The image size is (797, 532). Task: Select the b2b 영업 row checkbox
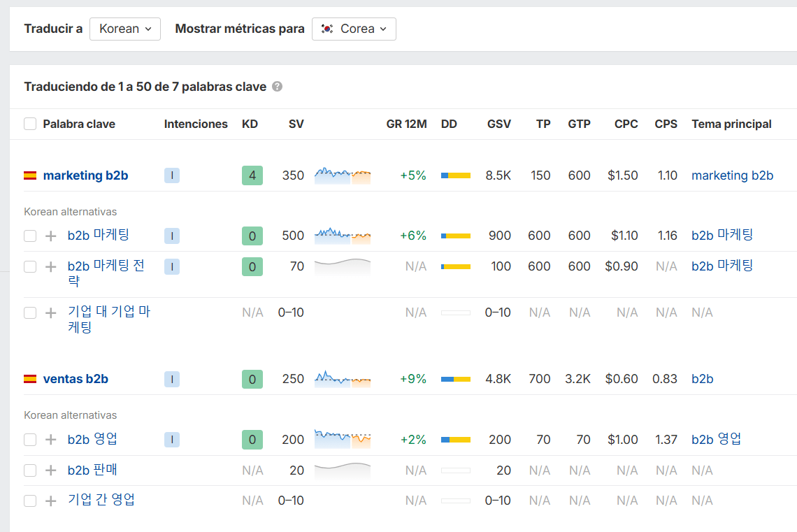[x=30, y=440]
